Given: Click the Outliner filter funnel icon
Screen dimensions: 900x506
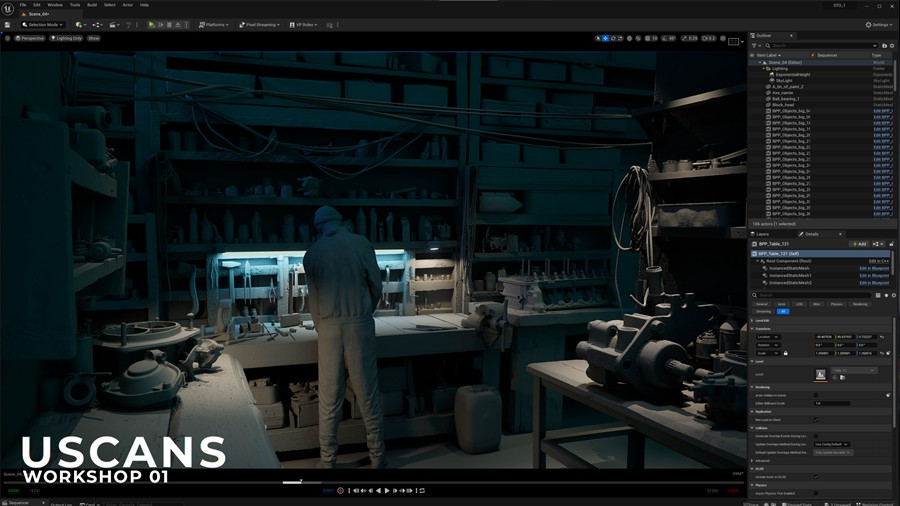Looking at the screenshot, I should click(x=755, y=45).
